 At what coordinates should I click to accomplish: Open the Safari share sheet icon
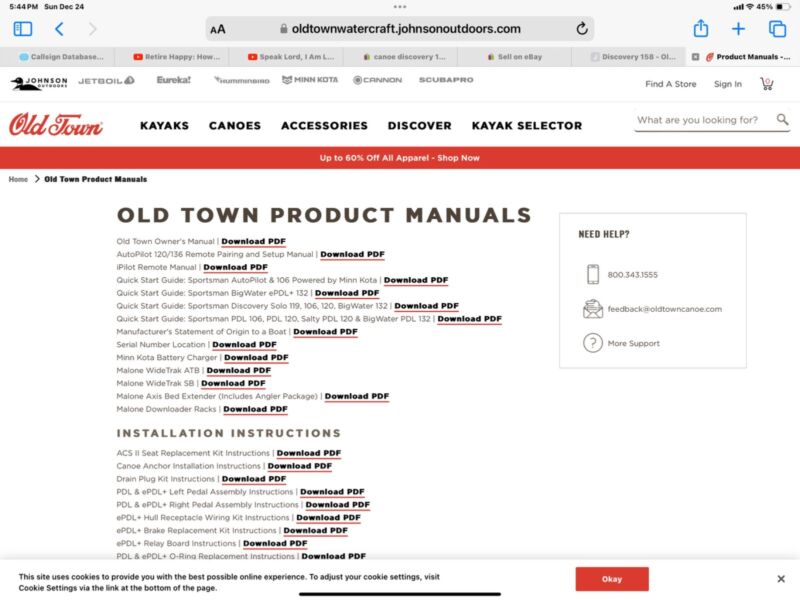point(701,29)
